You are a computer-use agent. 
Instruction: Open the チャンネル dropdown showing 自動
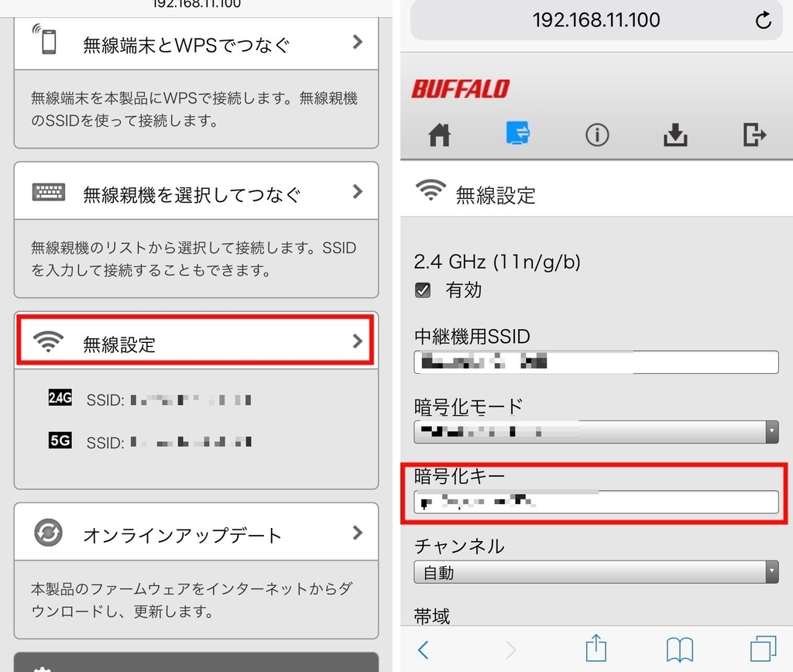point(596,572)
